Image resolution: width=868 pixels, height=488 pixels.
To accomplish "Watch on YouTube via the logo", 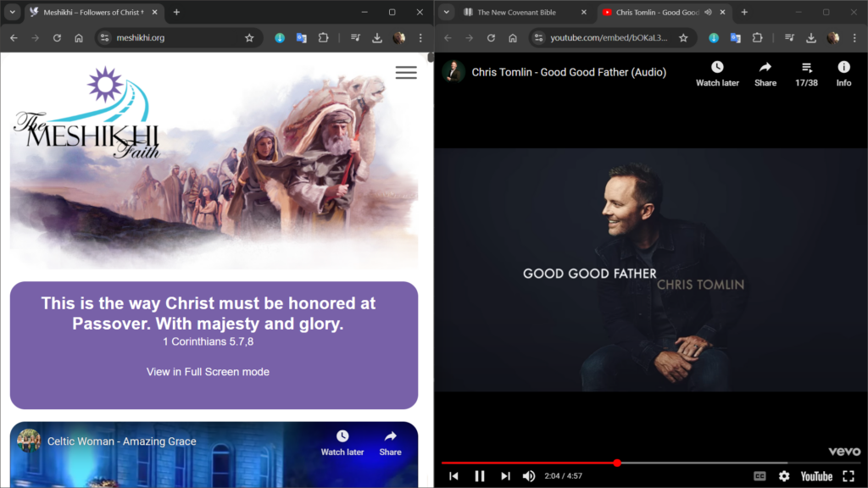I will pyautogui.click(x=816, y=476).
